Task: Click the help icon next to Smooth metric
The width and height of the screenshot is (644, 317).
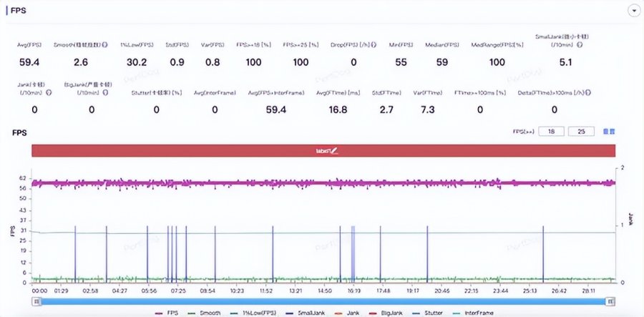Action: [106, 45]
